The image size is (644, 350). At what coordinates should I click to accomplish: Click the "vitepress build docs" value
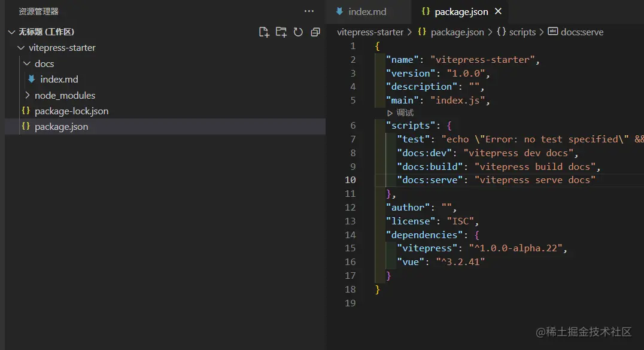pyautogui.click(x=535, y=166)
